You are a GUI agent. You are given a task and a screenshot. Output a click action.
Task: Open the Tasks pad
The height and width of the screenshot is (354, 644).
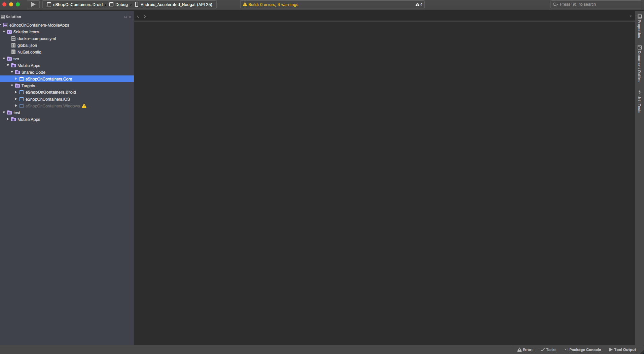pyautogui.click(x=548, y=350)
